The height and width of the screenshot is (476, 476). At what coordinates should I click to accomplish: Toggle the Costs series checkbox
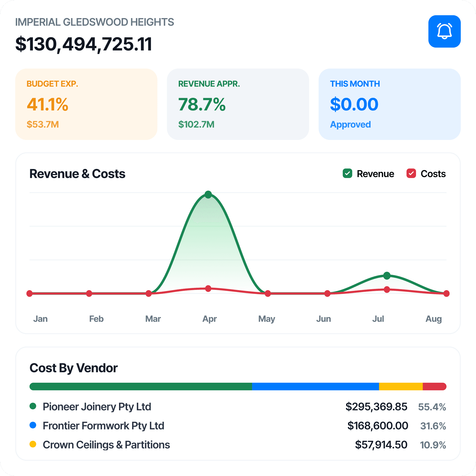tap(411, 173)
